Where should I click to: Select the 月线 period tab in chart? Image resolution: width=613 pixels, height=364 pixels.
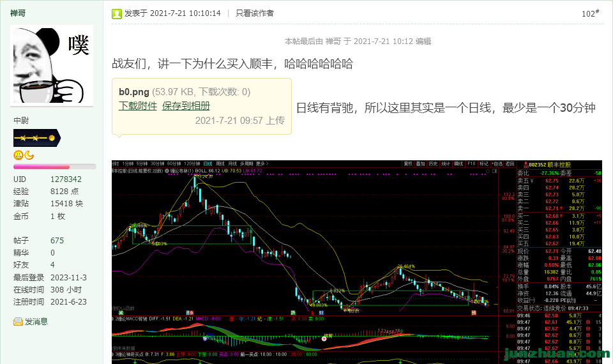click(x=232, y=163)
